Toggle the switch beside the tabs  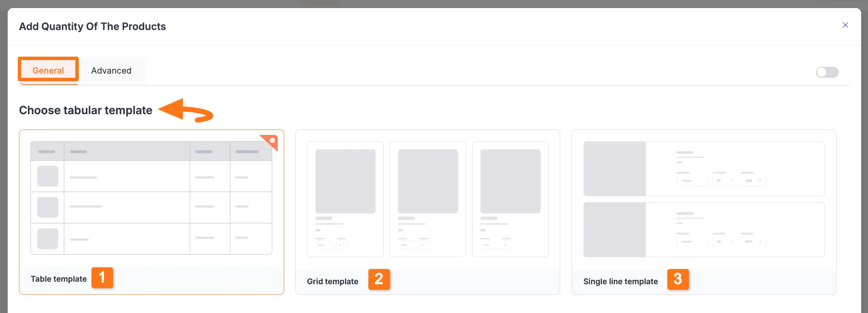coord(827,72)
